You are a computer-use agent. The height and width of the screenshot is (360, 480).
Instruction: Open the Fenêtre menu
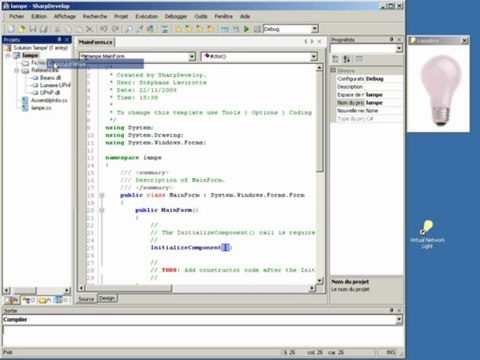point(223,16)
